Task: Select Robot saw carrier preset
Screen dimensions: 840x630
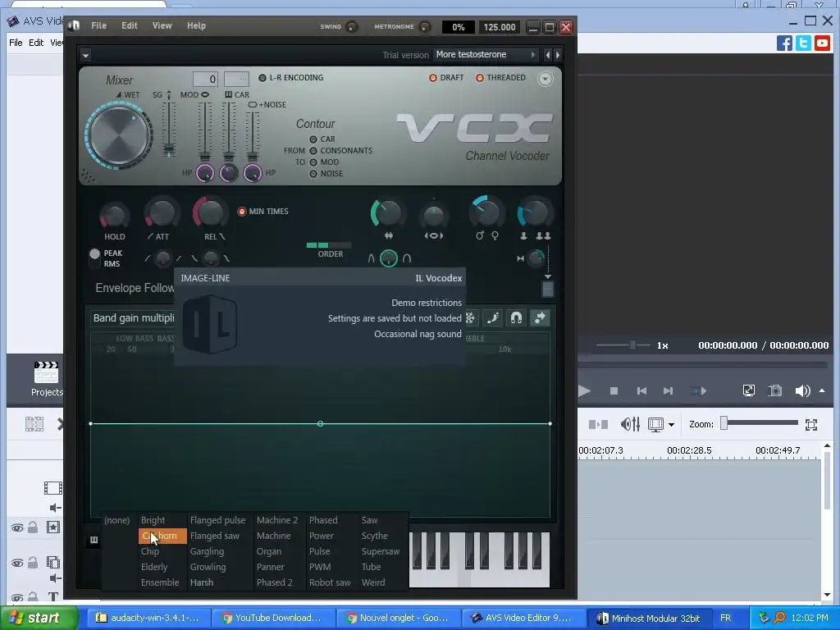Action: pyautogui.click(x=330, y=582)
